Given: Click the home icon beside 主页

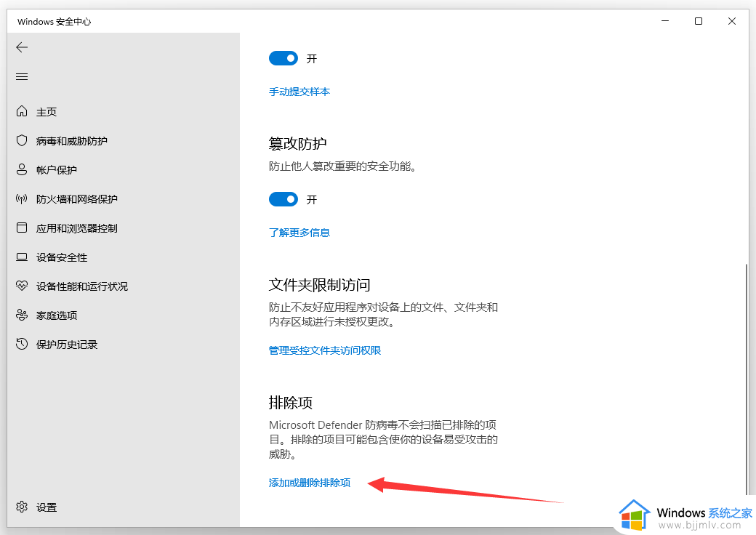Looking at the screenshot, I should 22,111.
